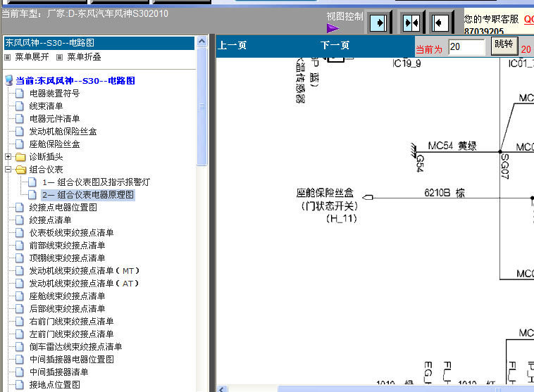Click document icon beside 2— 组合仪表电器原理图
This screenshot has height=392, width=534.
(32, 195)
